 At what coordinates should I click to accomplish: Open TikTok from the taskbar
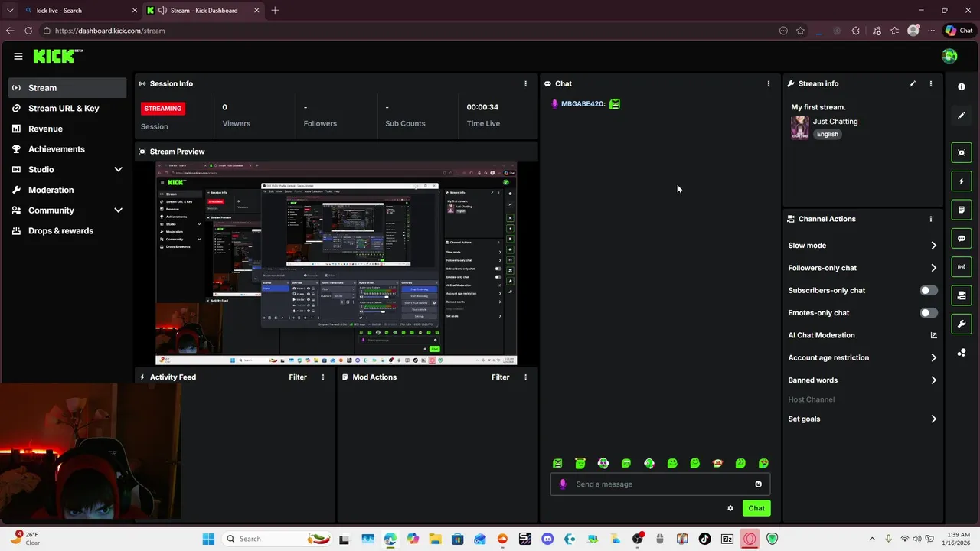[704, 539]
